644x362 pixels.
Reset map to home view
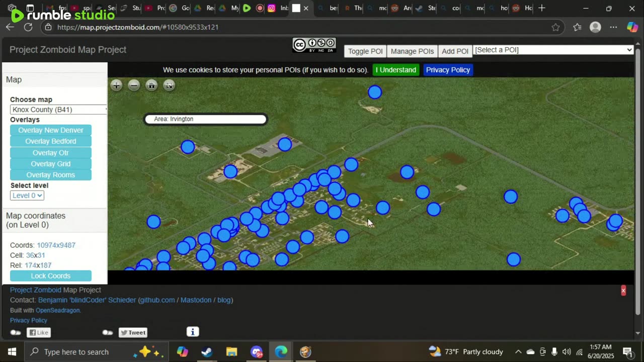pyautogui.click(x=151, y=85)
